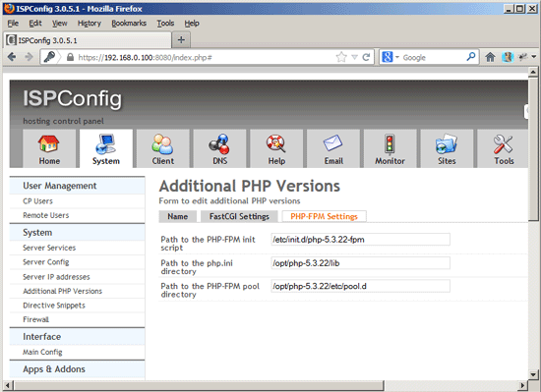The width and height of the screenshot is (541, 392).
Task: Click horizontal scrollbar left arrow
Action: (8, 385)
